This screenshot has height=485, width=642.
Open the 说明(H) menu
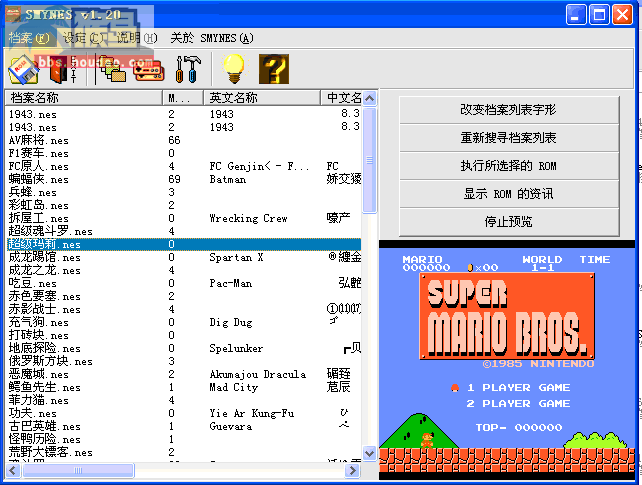(137, 38)
